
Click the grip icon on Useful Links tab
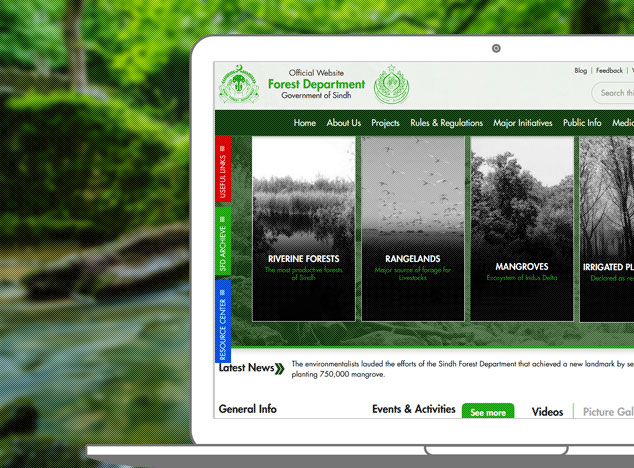pyautogui.click(x=222, y=148)
